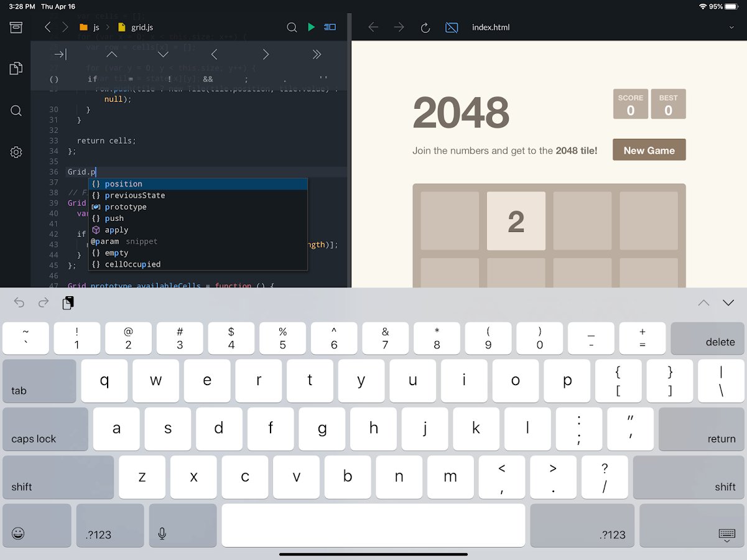Viewport: 747px width, 560px height.
Task: Open the archive box icon in the sidebar
Action: (x=16, y=27)
